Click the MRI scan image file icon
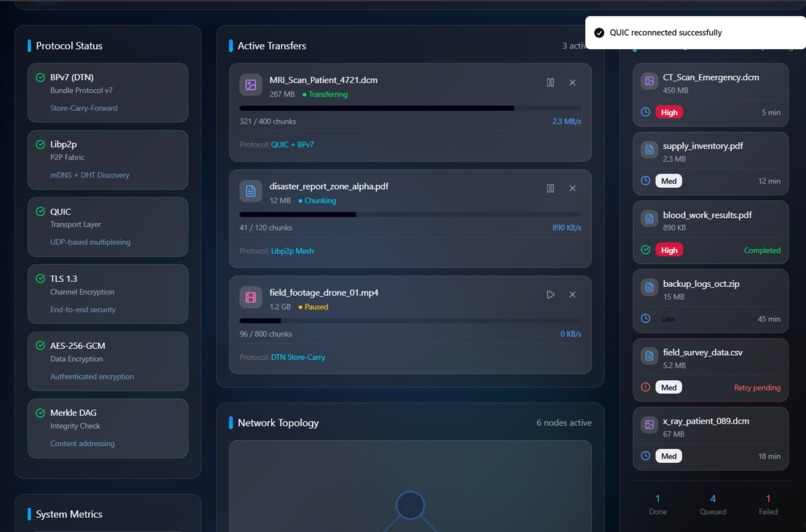The image size is (806, 532). pos(251,85)
